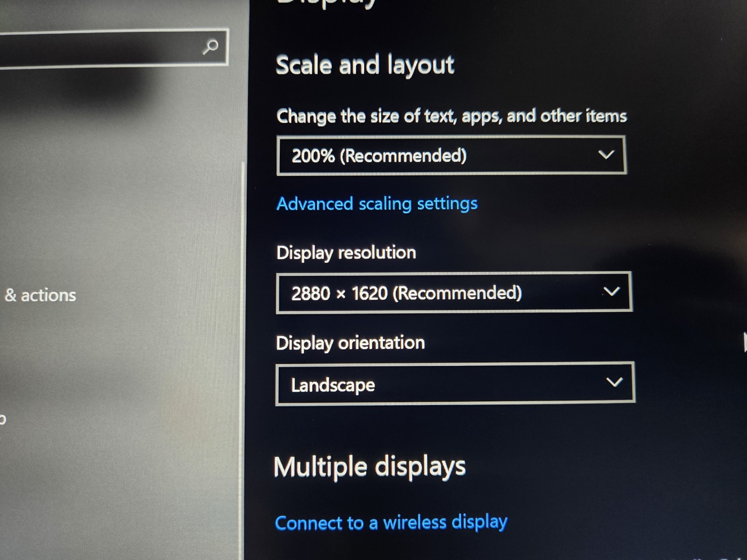The height and width of the screenshot is (560, 747).
Task: Open Advanced scaling settings link
Action: point(377,204)
